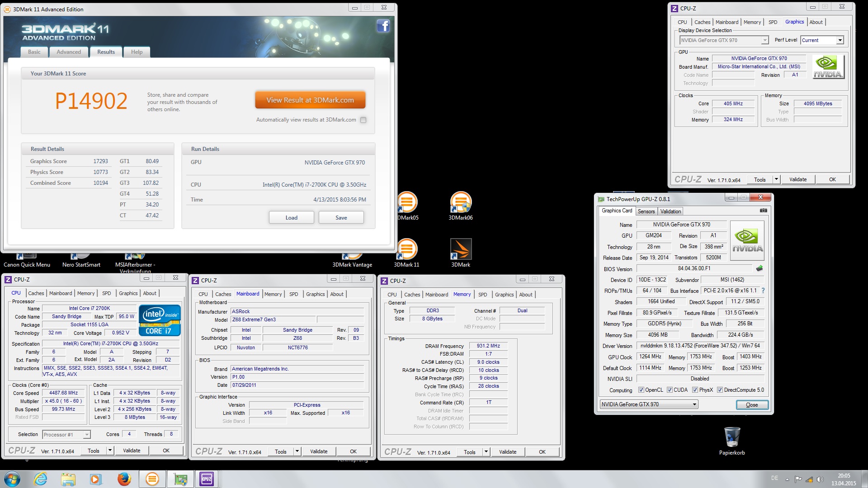Expand Tools arrow in CPU-Z Memory window
This screenshot has height=488, width=868.
(486, 452)
